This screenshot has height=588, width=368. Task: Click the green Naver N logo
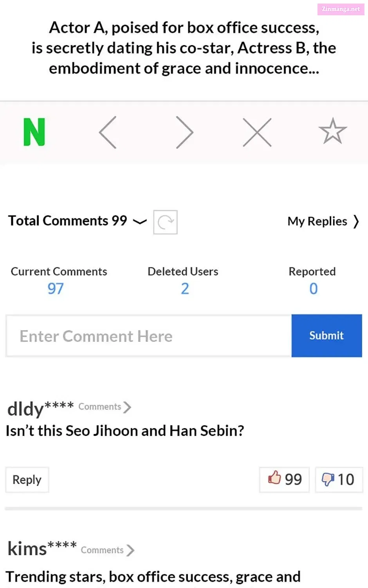pos(34,132)
